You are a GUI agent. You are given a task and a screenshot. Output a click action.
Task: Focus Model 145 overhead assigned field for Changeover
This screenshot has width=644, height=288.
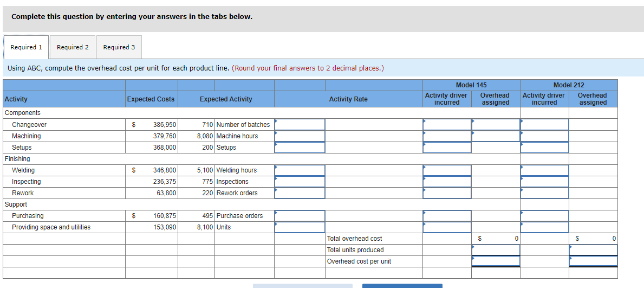pos(496,124)
